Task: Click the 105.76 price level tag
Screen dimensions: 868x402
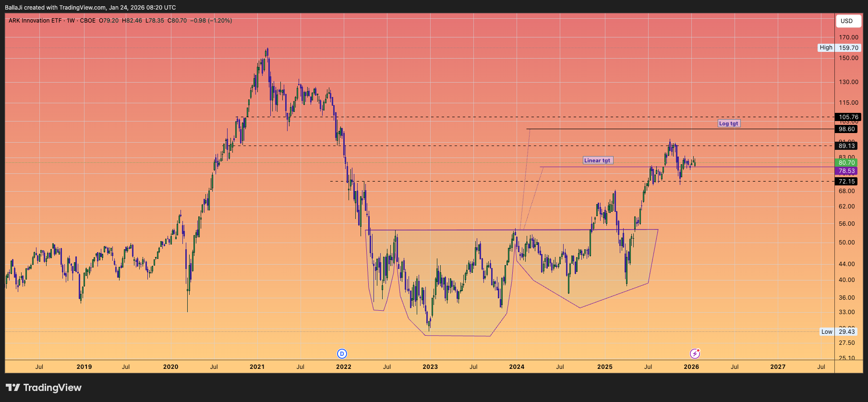Action: [x=848, y=117]
